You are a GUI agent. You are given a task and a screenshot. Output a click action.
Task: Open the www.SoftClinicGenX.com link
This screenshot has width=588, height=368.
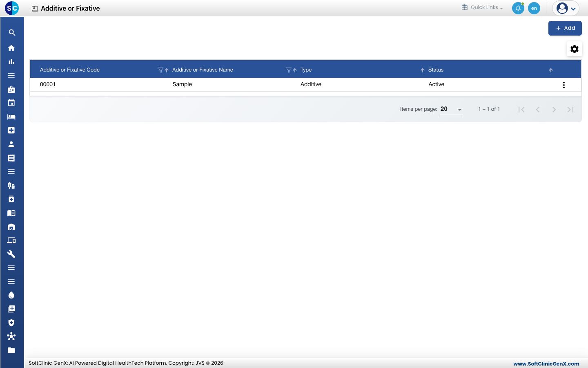pos(546,364)
